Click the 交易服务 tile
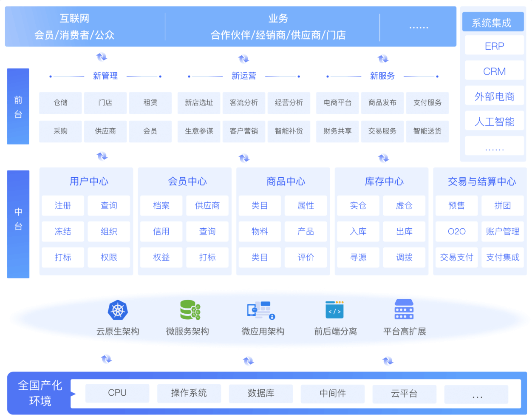Viewport: 532px width, 420px height. tap(382, 131)
